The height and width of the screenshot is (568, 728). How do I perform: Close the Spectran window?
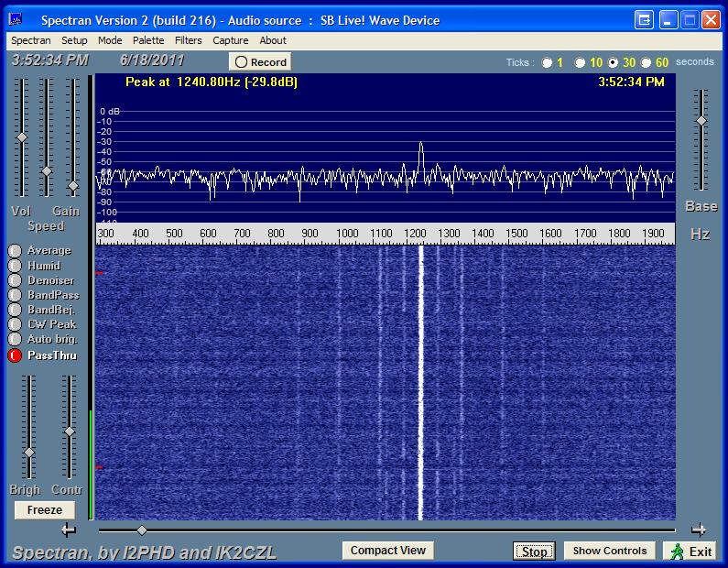(x=711, y=20)
